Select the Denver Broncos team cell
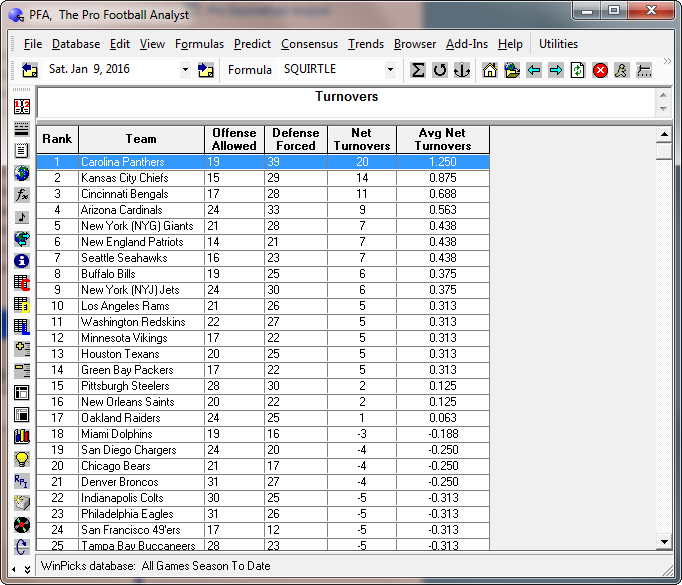Image resolution: width=682 pixels, height=585 pixels. pyautogui.click(x=141, y=482)
